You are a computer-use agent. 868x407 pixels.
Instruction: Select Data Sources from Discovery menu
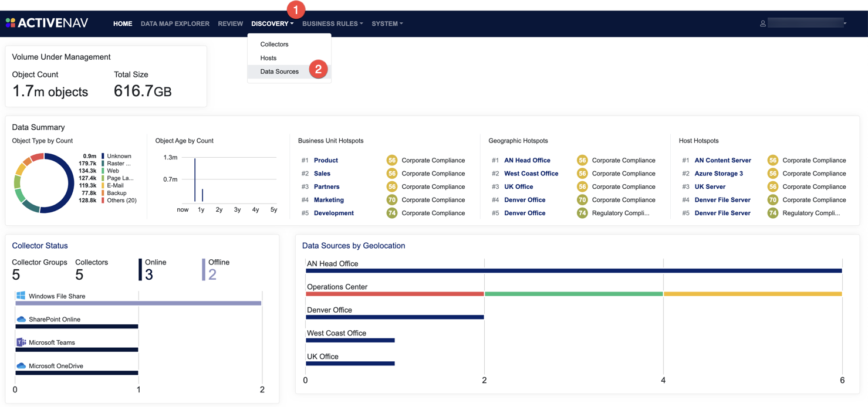click(279, 72)
